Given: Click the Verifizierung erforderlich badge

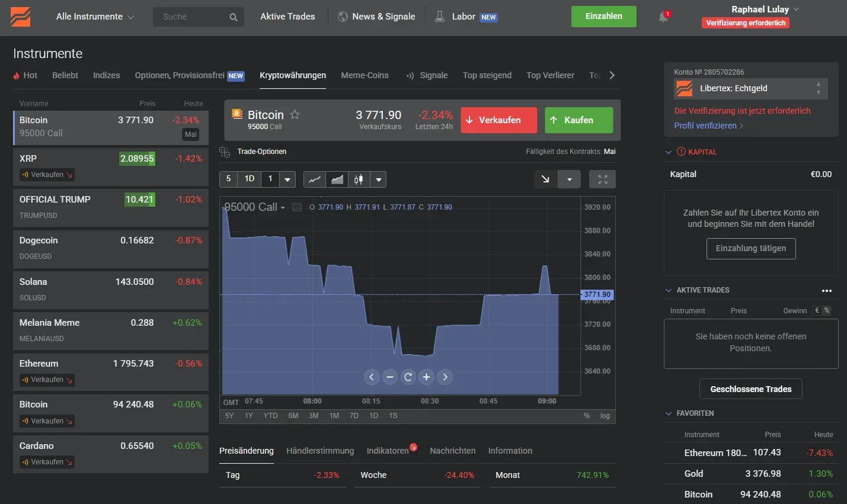Looking at the screenshot, I should pyautogui.click(x=746, y=23).
